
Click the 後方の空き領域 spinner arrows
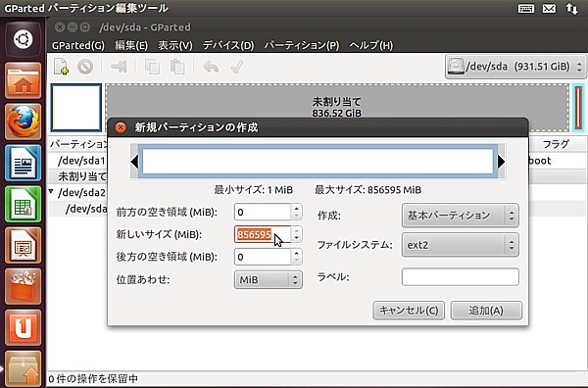coord(296,257)
